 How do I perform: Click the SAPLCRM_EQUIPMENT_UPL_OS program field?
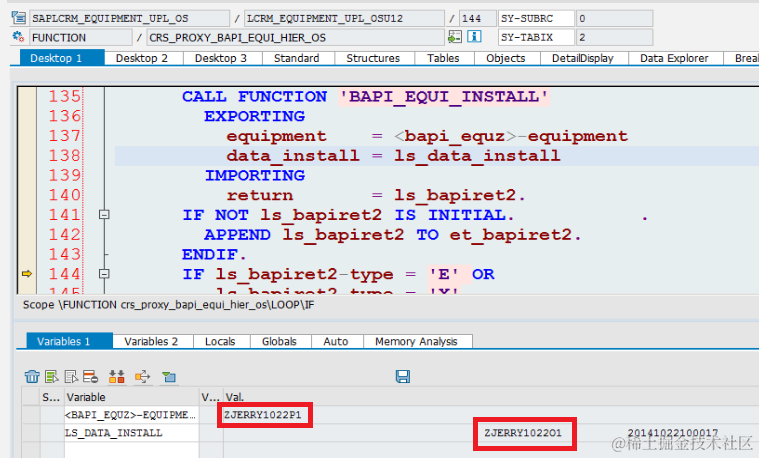pyautogui.click(x=129, y=18)
